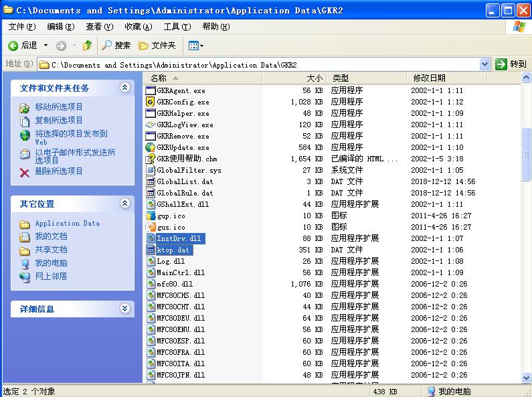Click 复制所选项目 link
Image resolution: width=532 pixels, height=397 pixels.
59,120
